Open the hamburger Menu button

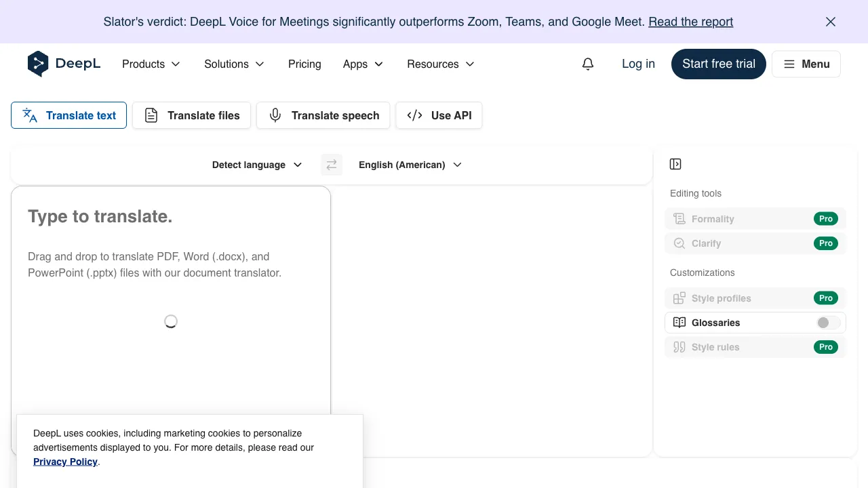point(806,64)
